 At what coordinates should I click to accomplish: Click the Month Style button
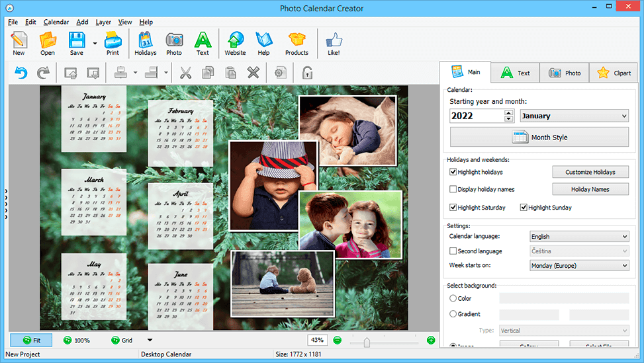coord(539,138)
